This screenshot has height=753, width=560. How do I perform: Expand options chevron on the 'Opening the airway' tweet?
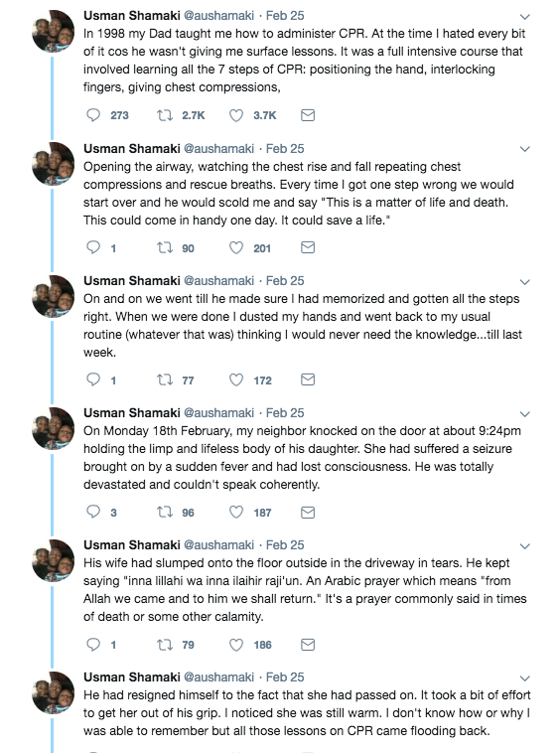coord(525,149)
